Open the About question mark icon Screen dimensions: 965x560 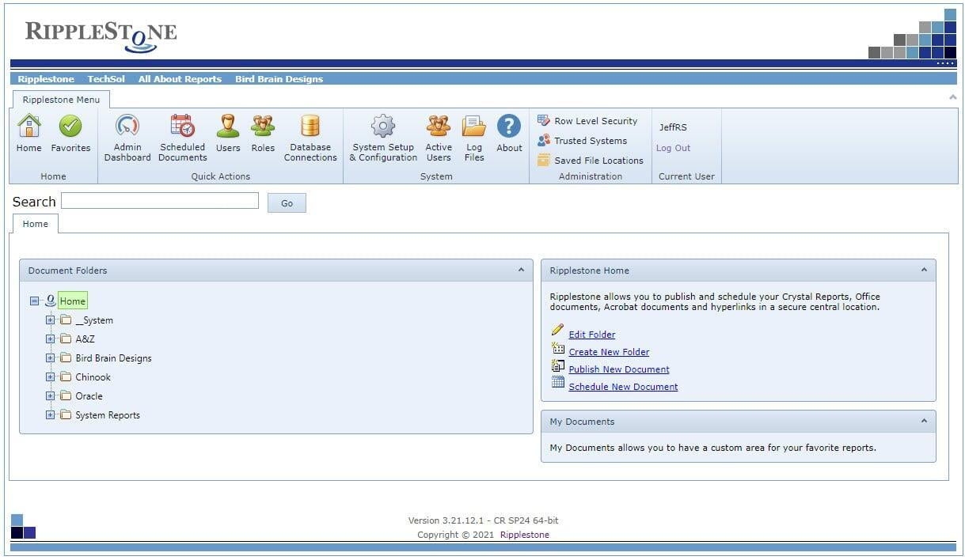point(509,126)
